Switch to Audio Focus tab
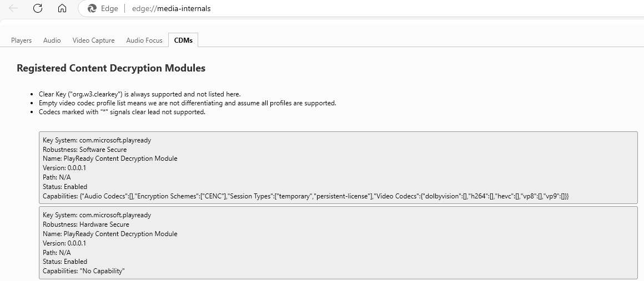Image resolution: width=644 pixels, height=281 pixels. 144,40
